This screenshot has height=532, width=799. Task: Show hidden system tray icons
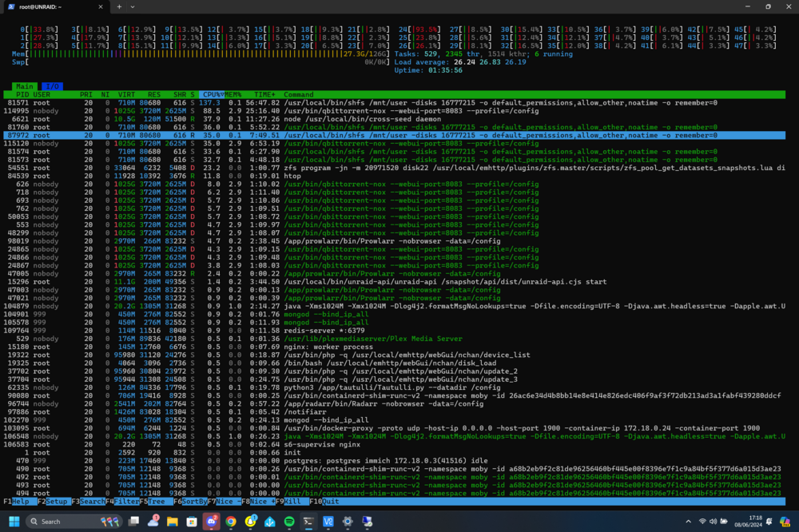689,522
